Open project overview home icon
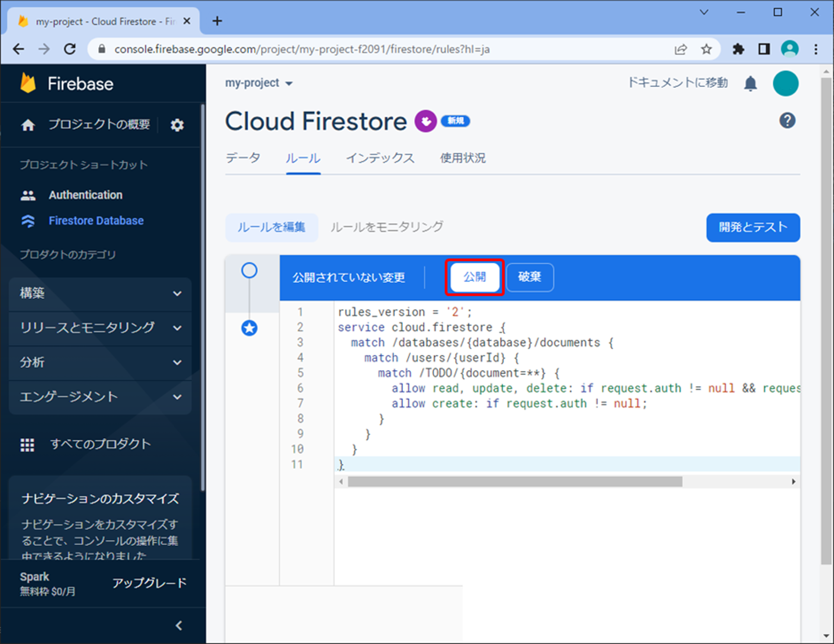Viewport: 834px width, 644px height. tap(28, 125)
